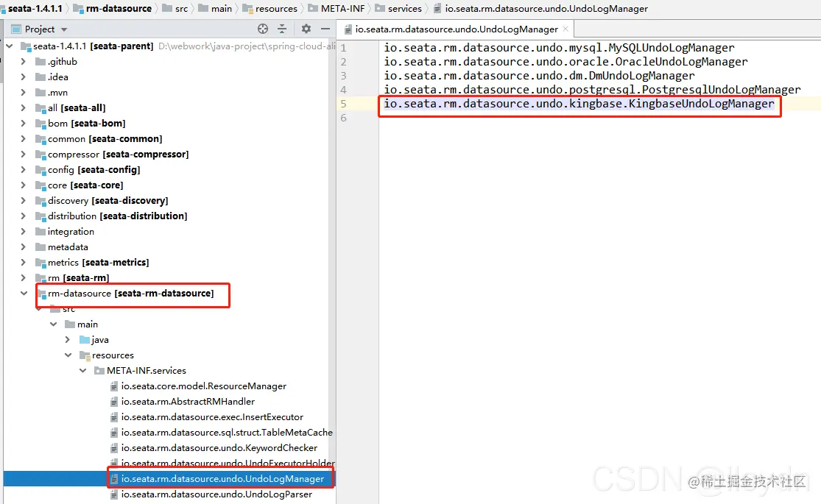Screen dimensions: 821x504
Task: Collapse the META-INF.services folder arrow
Action: coord(82,371)
